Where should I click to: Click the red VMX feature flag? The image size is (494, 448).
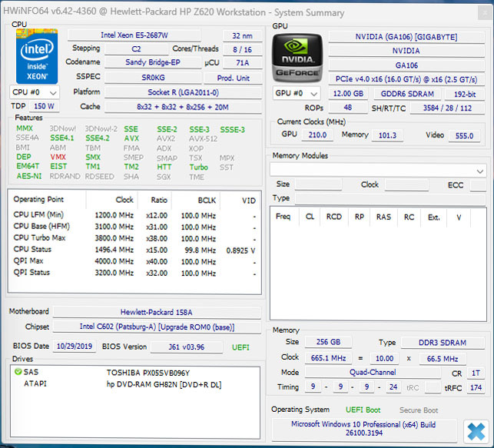point(58,157)
